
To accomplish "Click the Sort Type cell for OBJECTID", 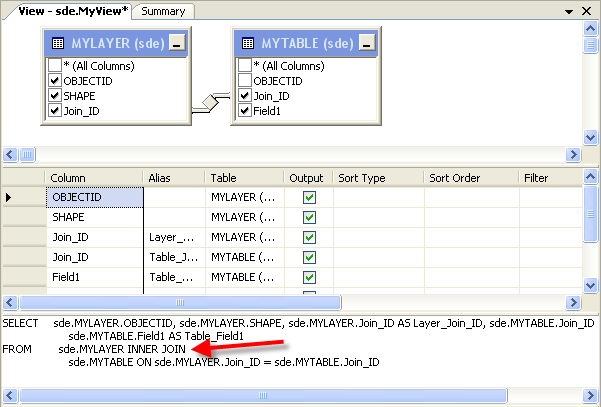I will click(379, 197).
